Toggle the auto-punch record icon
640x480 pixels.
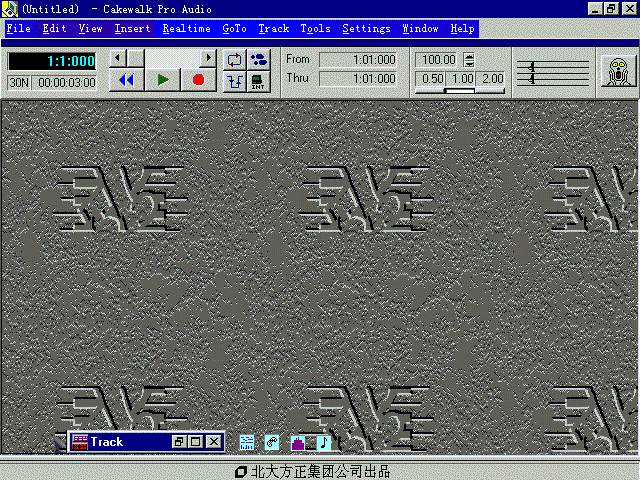pyautogui.click(x=235, y=81)
